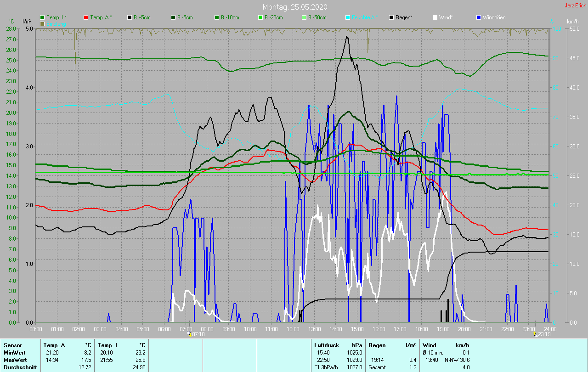Viewport: 588px width, 372px height.
Task: Click the Jarz Erich label
Action: [575, 6]
